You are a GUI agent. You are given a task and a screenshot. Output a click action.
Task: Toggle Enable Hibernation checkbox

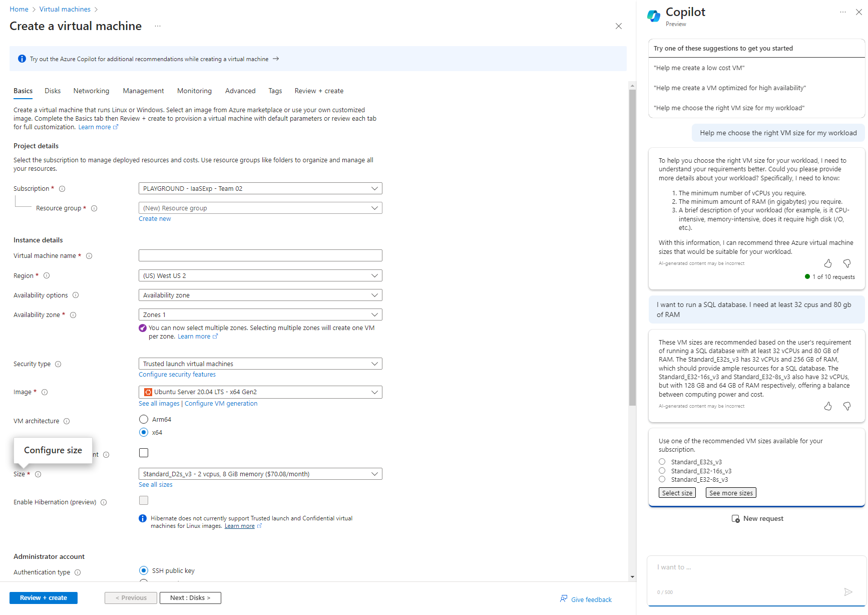(x=144, y=500)
